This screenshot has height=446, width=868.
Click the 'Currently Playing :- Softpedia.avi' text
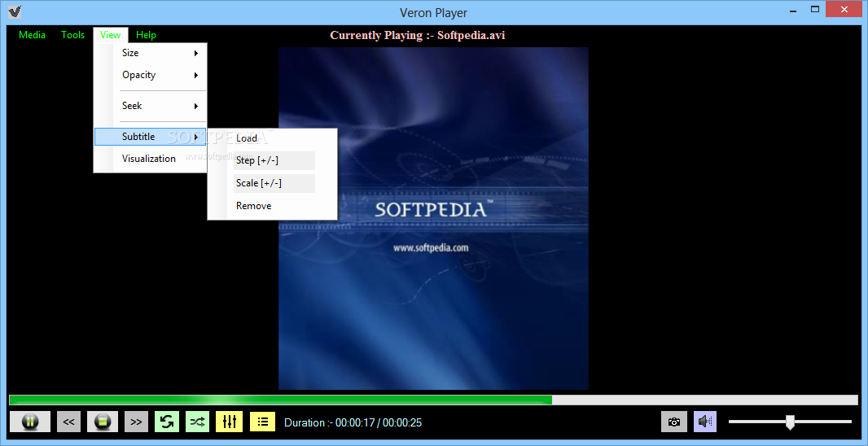(x=418, y=36)
